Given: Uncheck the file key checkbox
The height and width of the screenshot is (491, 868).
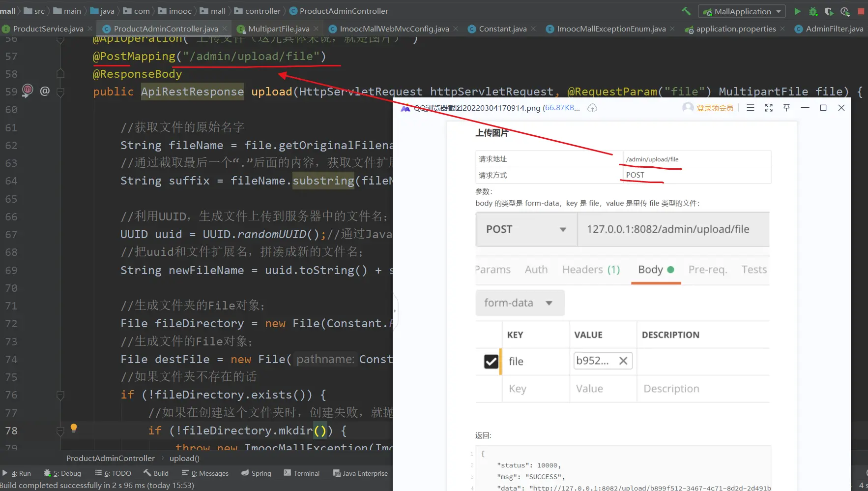Looking at the screenshot, I should click(491, 362).
